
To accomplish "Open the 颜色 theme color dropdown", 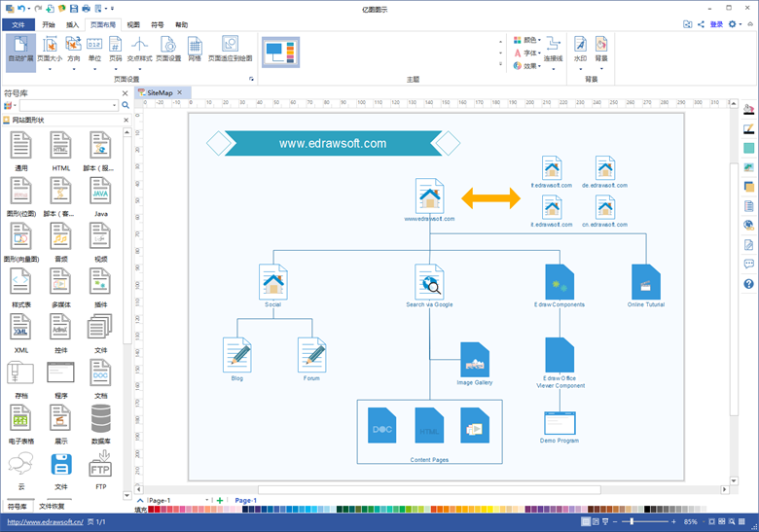I will [x=527, y=40].
